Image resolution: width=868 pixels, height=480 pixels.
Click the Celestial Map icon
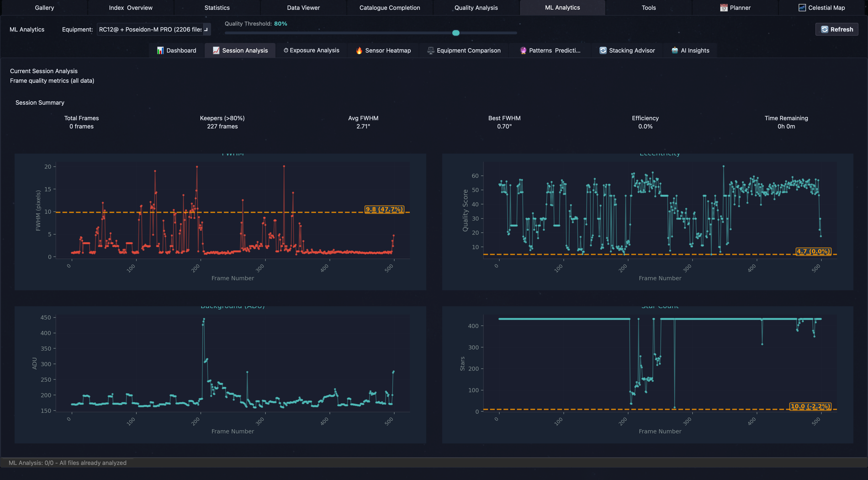tap(802, 8)
